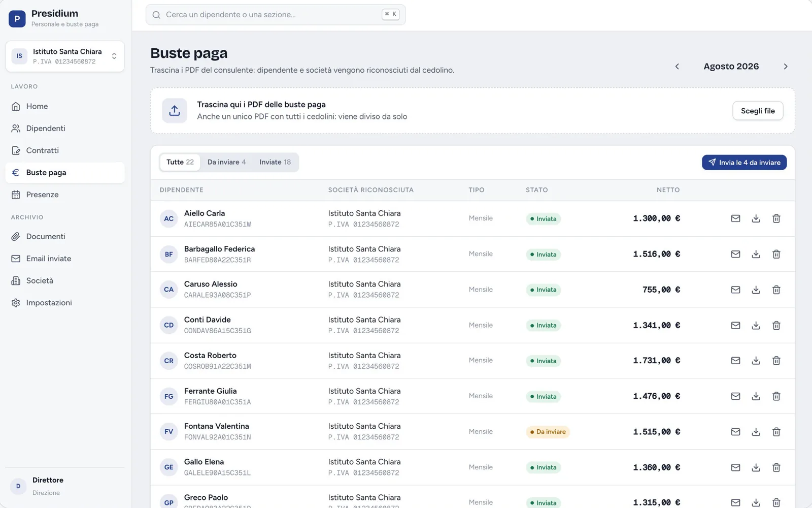Download Caruso Alessio's payslip

[756, 290]
